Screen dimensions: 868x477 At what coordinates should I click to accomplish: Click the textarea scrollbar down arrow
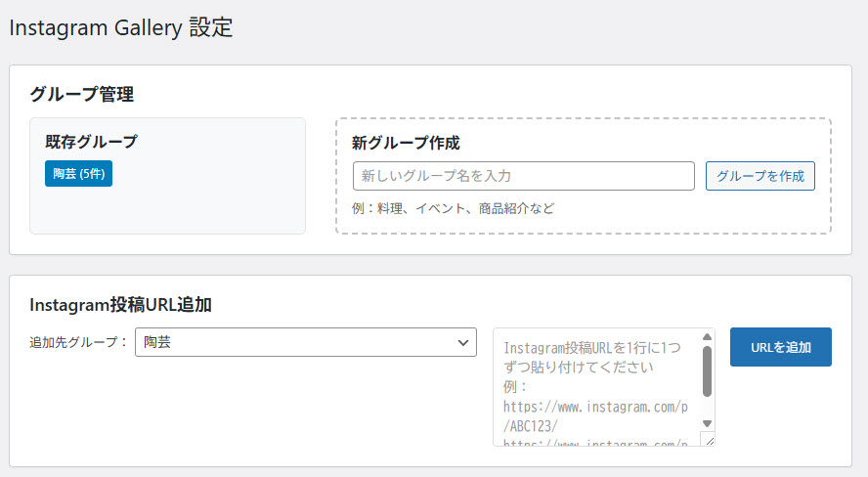pyautogui.click(x=707, y=423)
